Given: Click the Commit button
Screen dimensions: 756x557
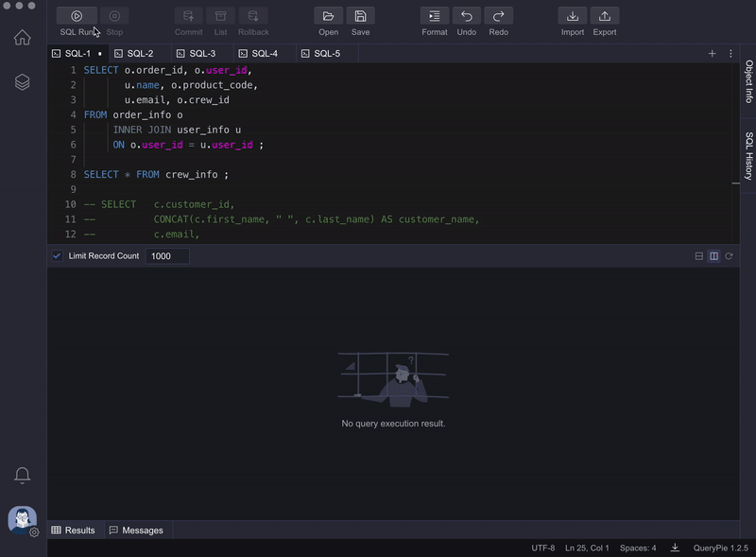Looking at the screenshot, I should 188,16.
